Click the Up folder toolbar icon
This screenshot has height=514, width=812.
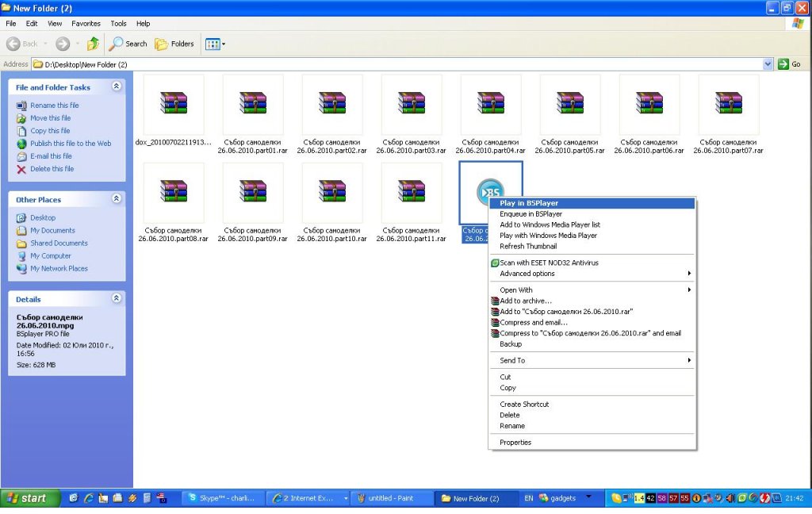93,44
